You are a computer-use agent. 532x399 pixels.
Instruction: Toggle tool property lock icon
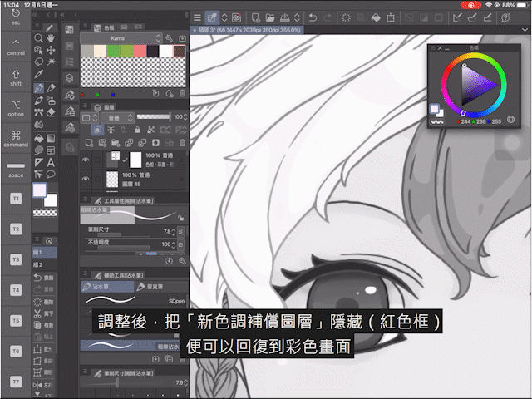[181, 218]
